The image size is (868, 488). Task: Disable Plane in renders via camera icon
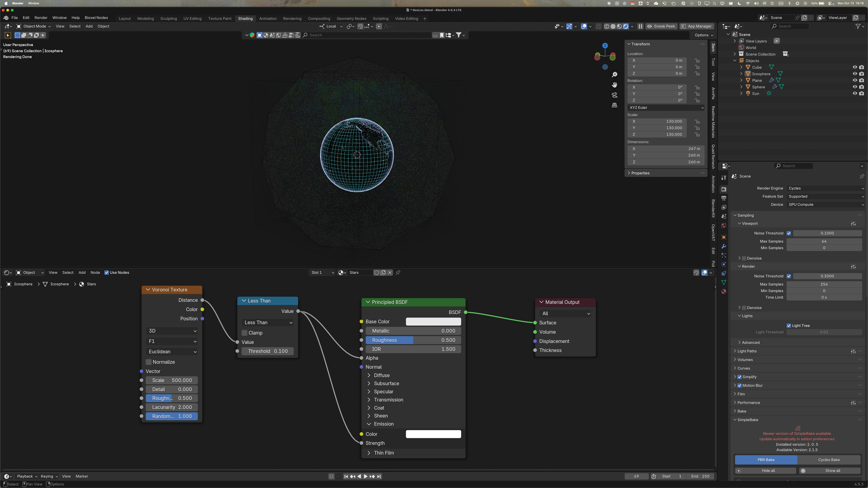coord(862,80)
